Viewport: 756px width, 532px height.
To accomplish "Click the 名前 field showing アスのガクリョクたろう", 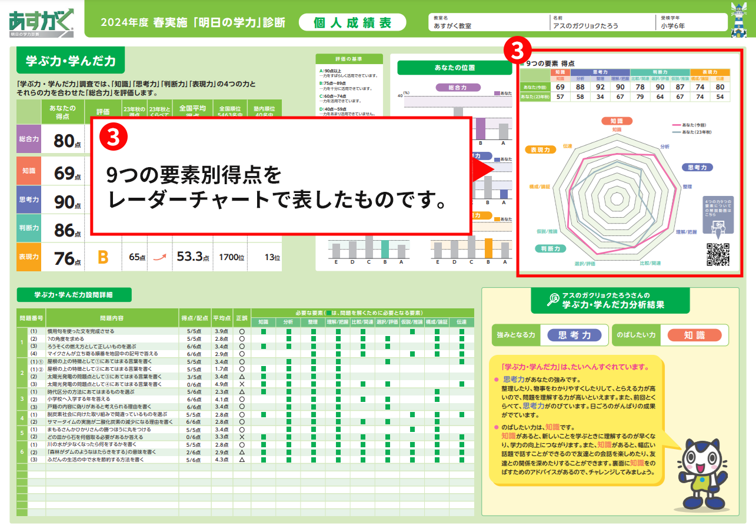I will point(600,26).
